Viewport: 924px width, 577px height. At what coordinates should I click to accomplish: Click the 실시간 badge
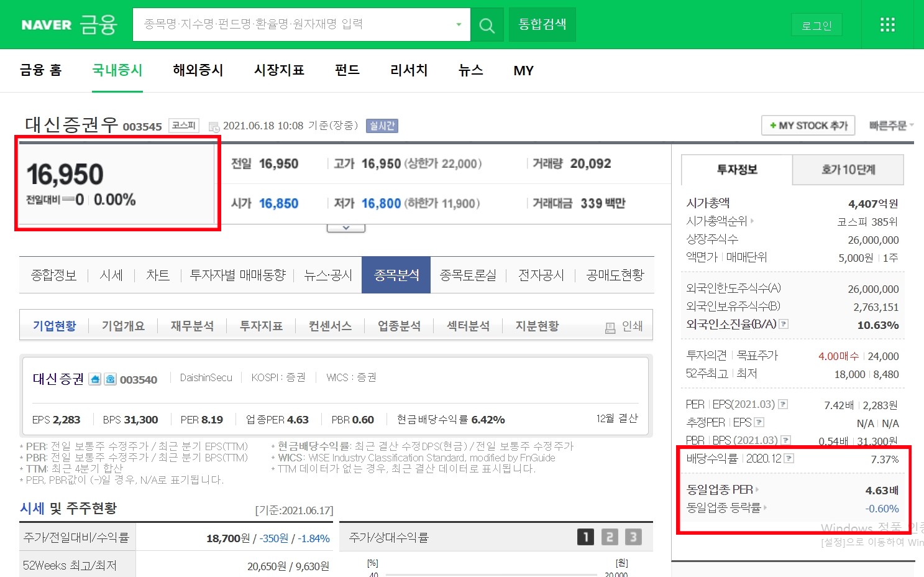[x=382, y=126]
